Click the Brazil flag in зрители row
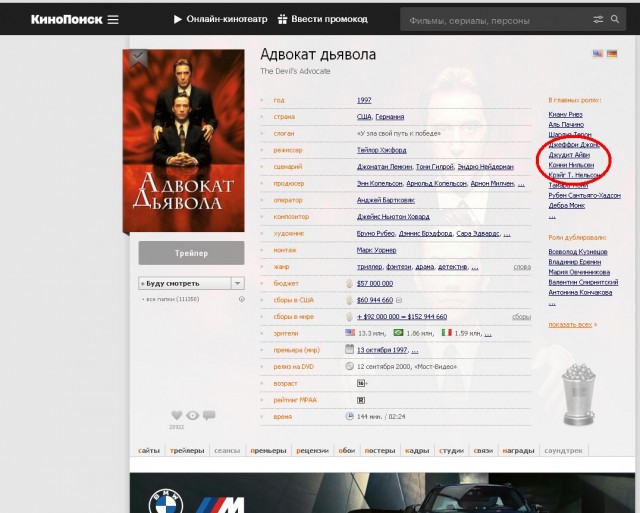This screenshot has width=640, height=513. (398, 333)
